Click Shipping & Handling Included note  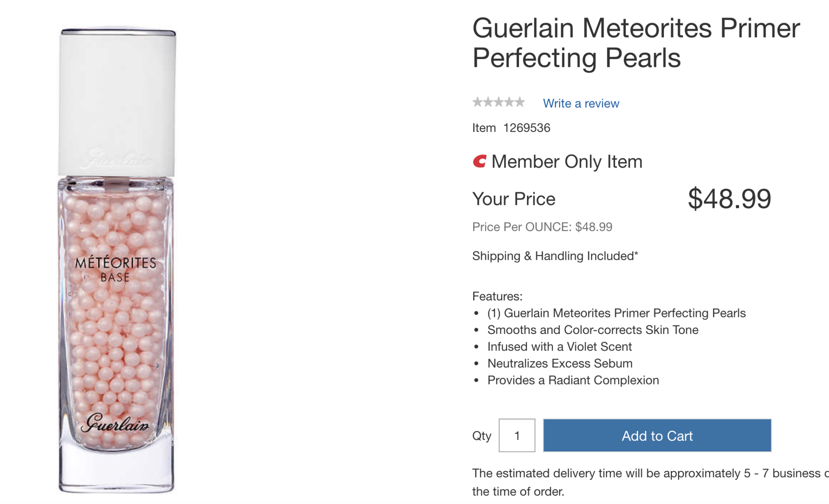(555, 256)
